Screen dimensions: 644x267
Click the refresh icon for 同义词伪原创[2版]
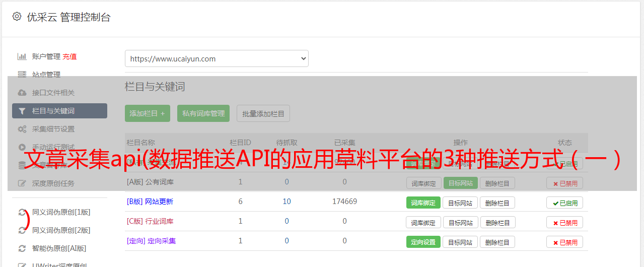[22, 230]
